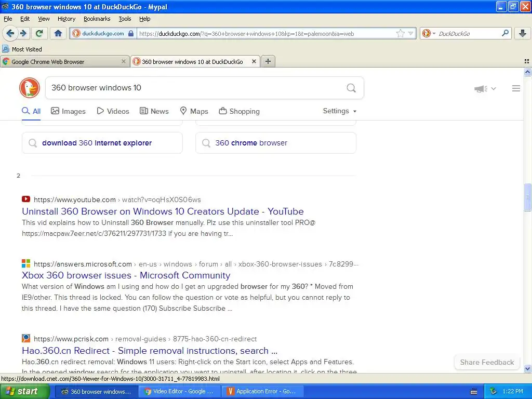This screenshot has width=532, height=399.
Task: Open the Downloads arrow button
Action: (523, 33)
